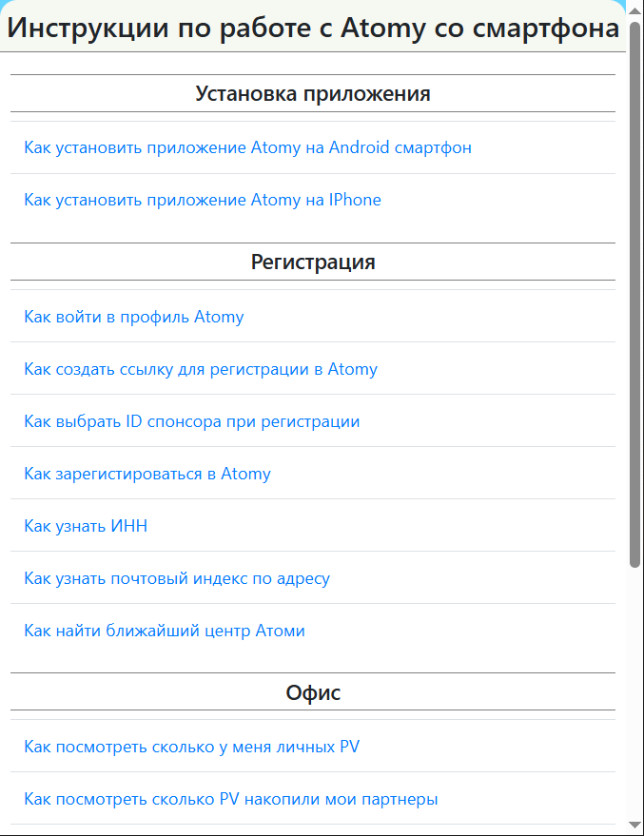
Task: Open link about viewing personal PV
Action: click(x=191, y=747)
